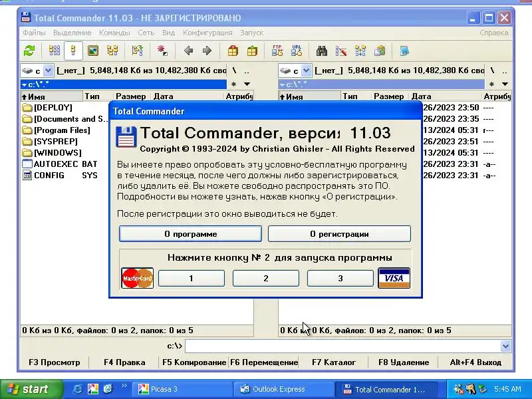This screenshot has width=532, height=399.
Task: Open the Windows start button
Action: tap(31, 389)
